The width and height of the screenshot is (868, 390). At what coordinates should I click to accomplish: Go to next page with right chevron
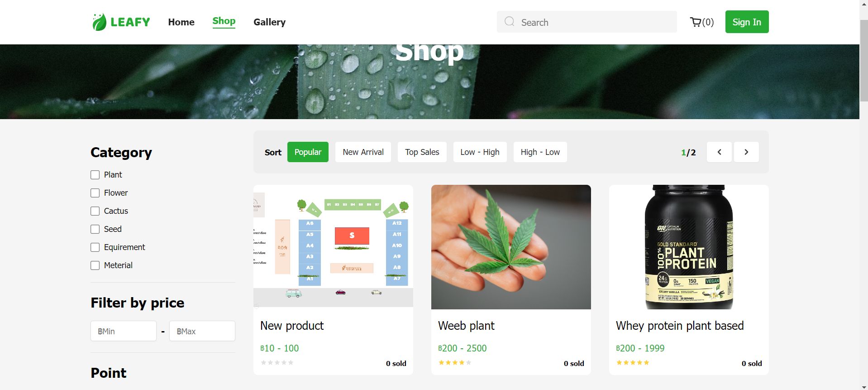pos(746,152)
